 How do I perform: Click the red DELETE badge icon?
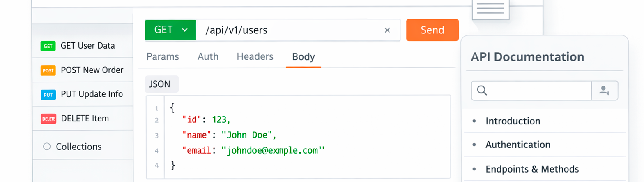48,119
